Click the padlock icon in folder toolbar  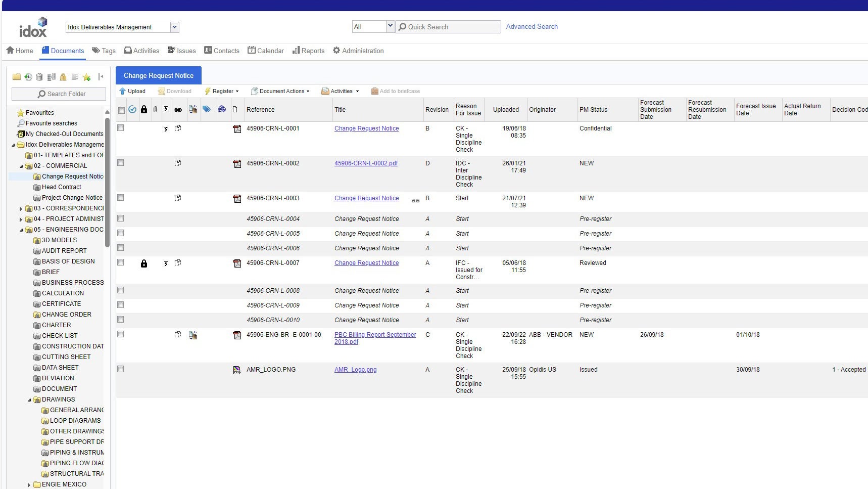pyautogui.click(x=63, y=77)
